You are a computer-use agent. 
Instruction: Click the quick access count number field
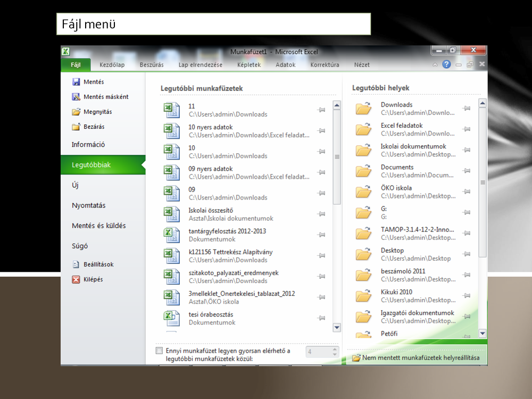(319, 352)
